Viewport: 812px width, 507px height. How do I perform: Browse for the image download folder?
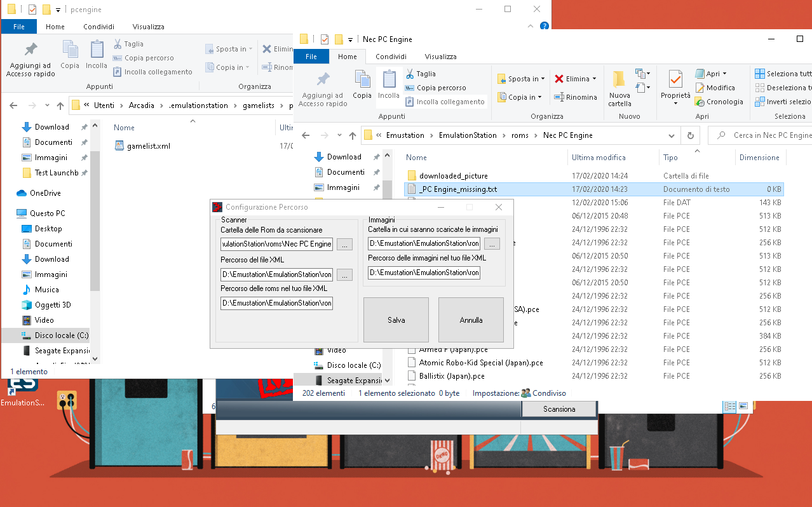(492, 243)
